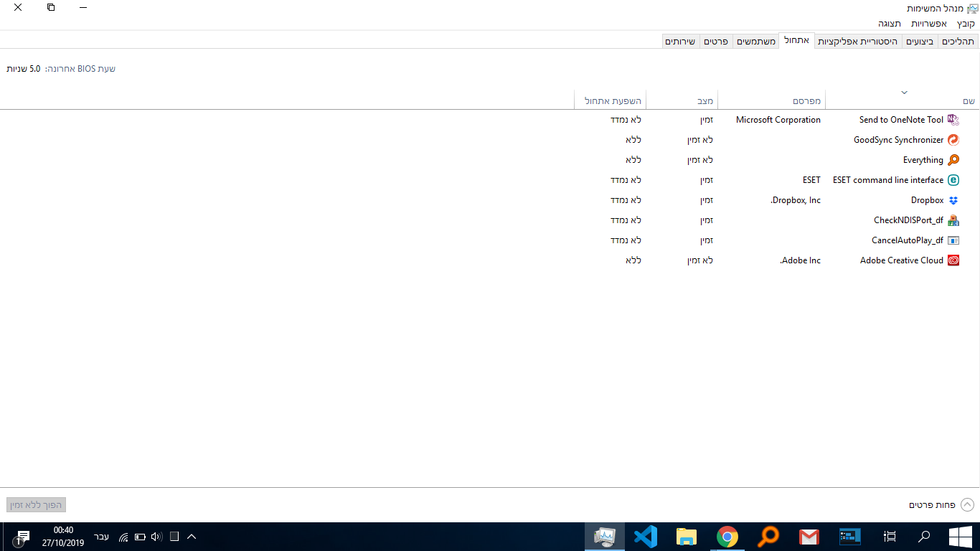Select the Dropbox name text
The image size is (980, 551).
[928, 200]
